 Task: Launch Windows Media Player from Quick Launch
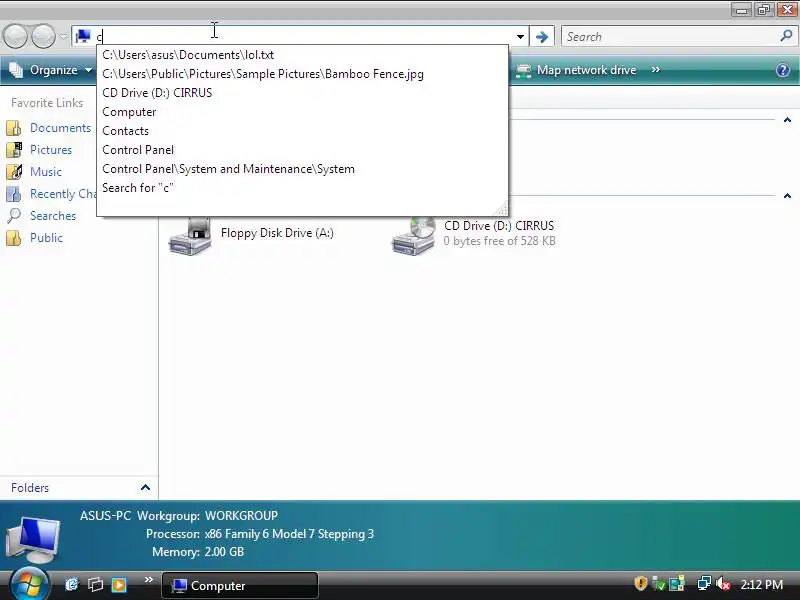(119, 584)
